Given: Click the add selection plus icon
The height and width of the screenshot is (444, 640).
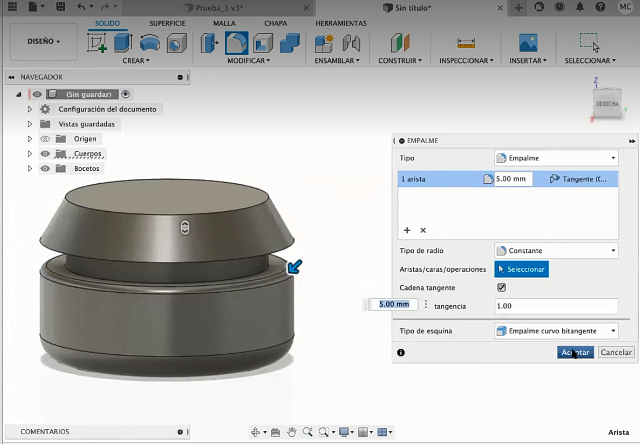Looking at the screenshot, I should [x=407, y=230].
